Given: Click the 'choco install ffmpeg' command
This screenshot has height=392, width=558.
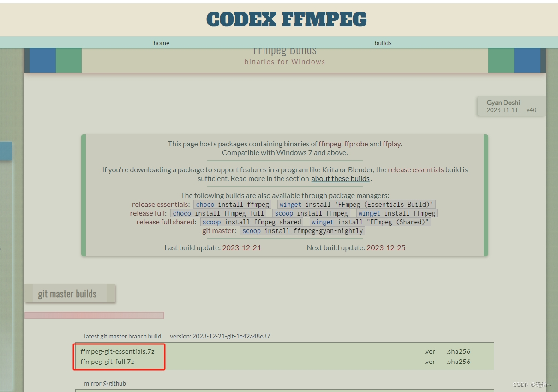Looking at the screenshot, I should pyautogui.click(x=233, y=205).
